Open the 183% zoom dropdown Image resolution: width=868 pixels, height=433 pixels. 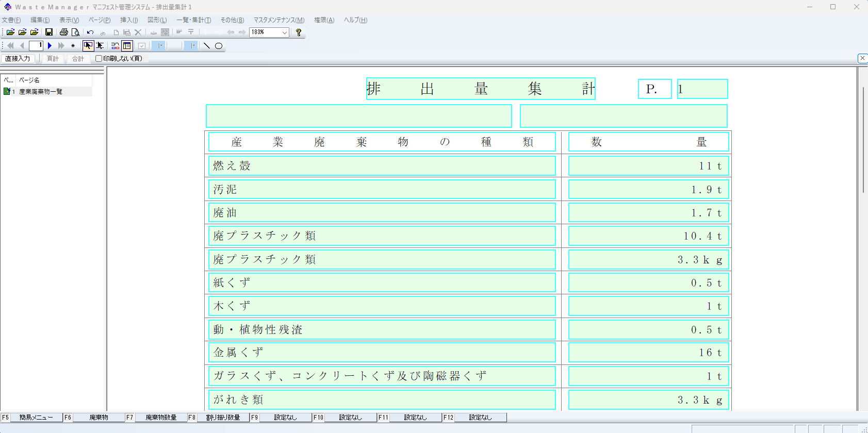284,32
